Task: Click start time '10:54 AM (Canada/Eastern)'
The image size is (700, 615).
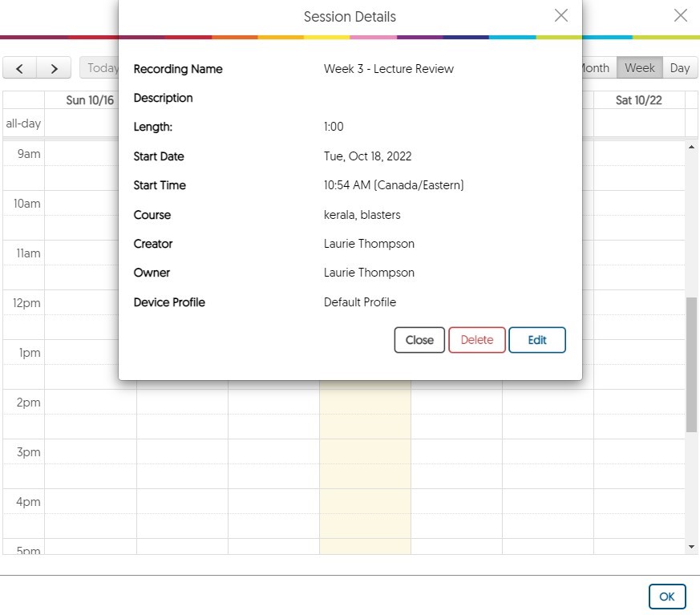Action: click(x=394, y=185)
